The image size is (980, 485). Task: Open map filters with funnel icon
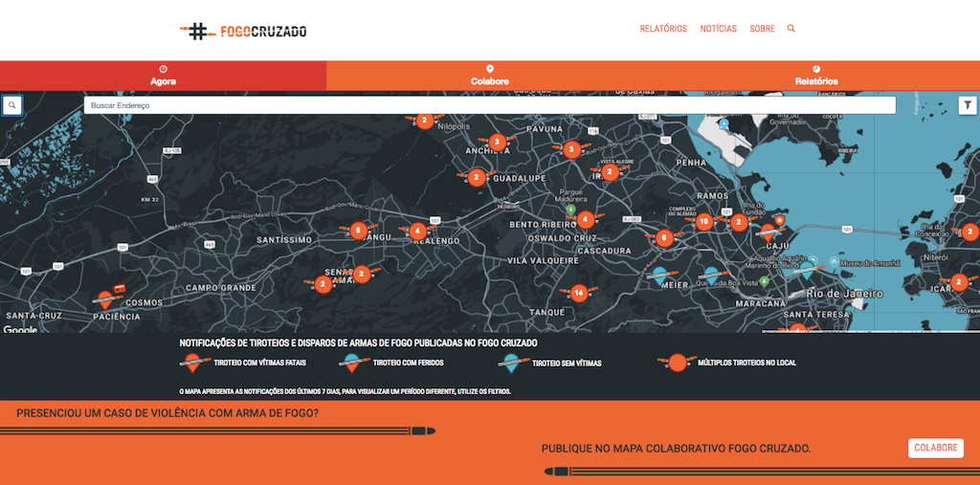pos(968,105)
